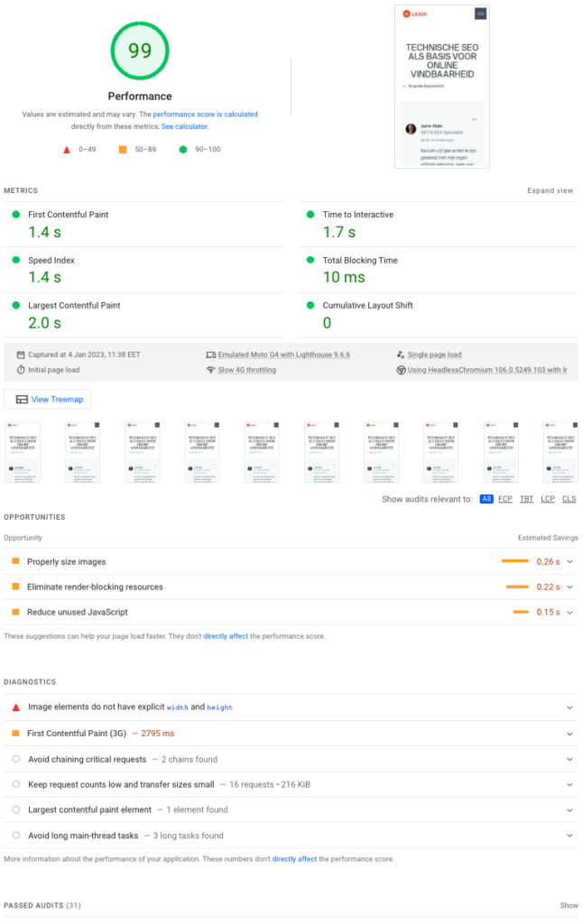582x924 pixels.
Task: Click the device icon beside Emulated Moto G4
Action: point(211,355)
